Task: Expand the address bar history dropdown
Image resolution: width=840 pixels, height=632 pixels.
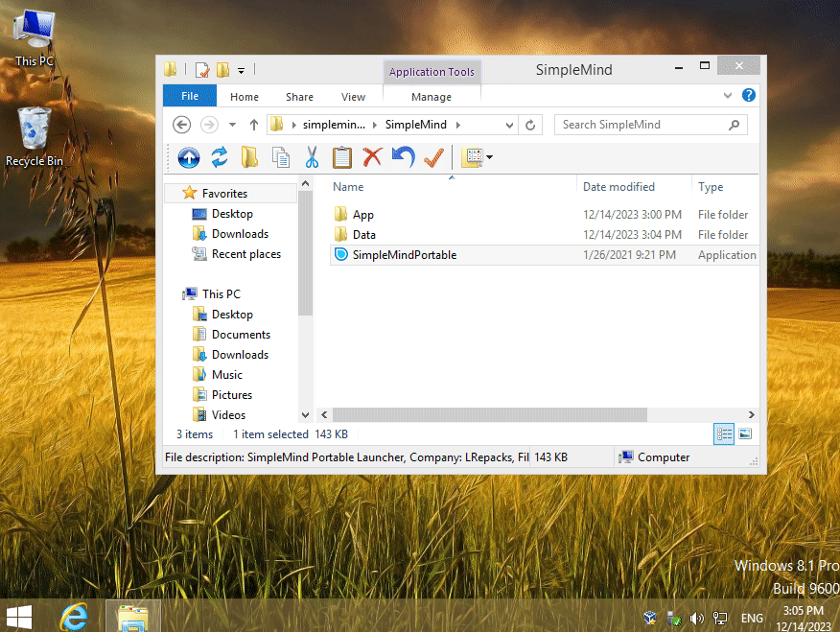Action: click(x=509, y=126)
